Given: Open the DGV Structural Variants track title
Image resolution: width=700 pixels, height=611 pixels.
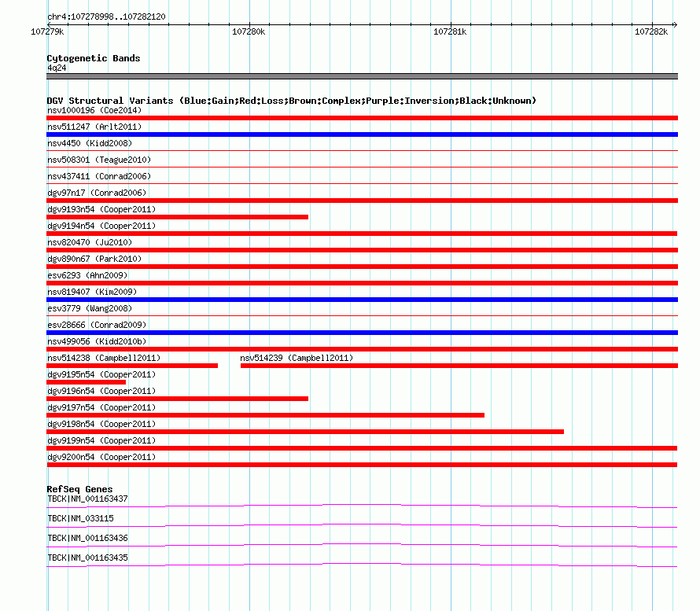Looking at the screenshot, I should tap(291, 101).
